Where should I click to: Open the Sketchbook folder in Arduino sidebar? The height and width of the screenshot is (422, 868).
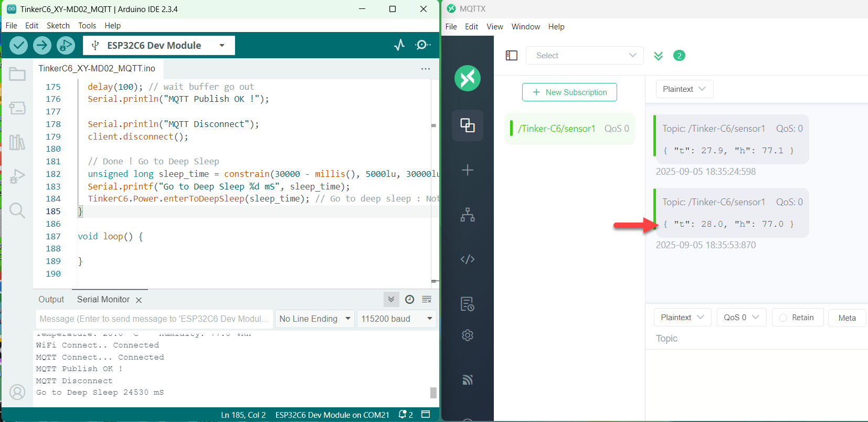click(17, 74)
